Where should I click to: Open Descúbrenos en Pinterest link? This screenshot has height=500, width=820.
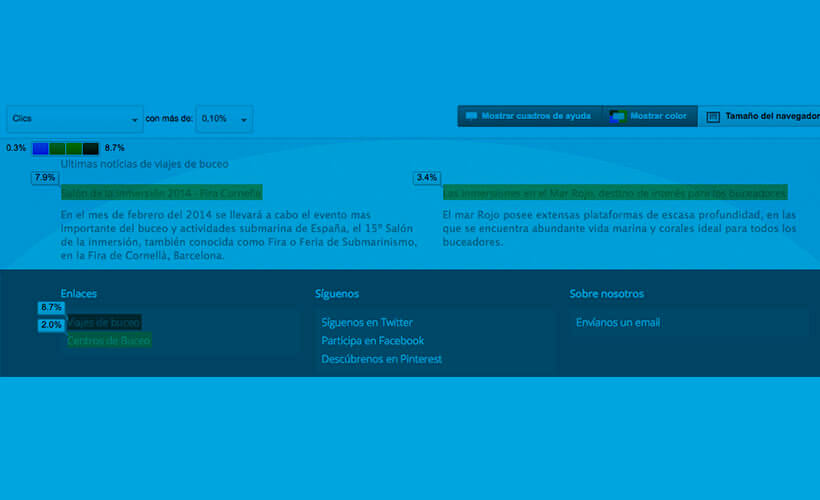(382, 359)
